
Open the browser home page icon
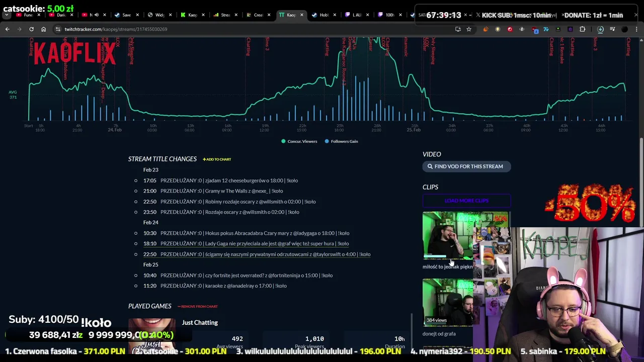click(x=43, y=29)
